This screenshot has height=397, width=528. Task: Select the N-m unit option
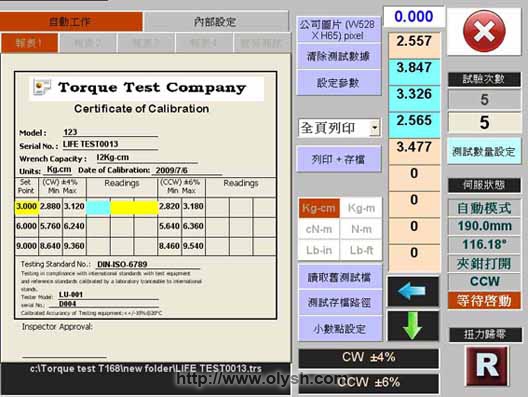[361, 229]
